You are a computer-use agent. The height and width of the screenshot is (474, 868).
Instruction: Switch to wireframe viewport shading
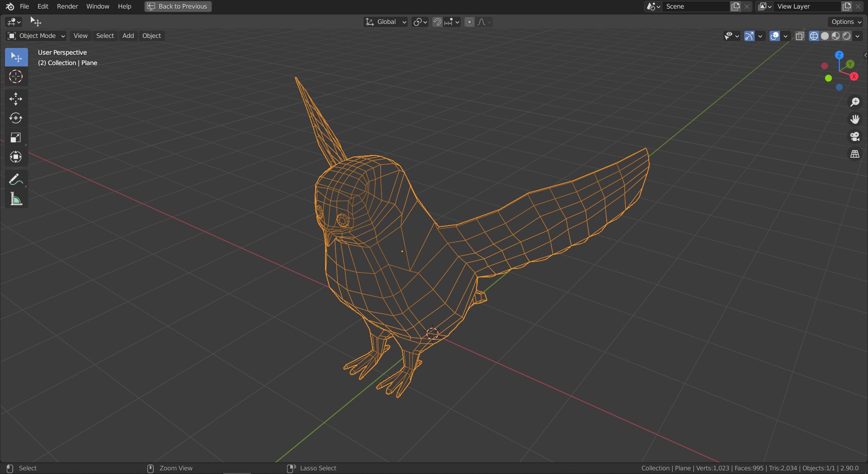tap(814, 36)
